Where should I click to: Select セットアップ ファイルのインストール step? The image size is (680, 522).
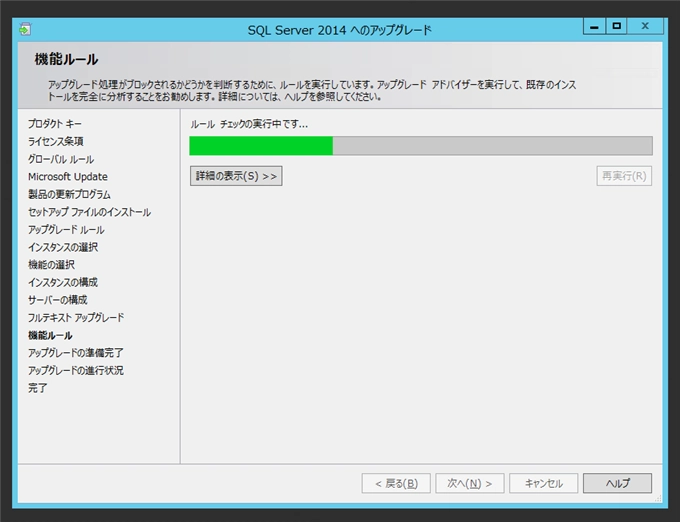pos(89,212)
